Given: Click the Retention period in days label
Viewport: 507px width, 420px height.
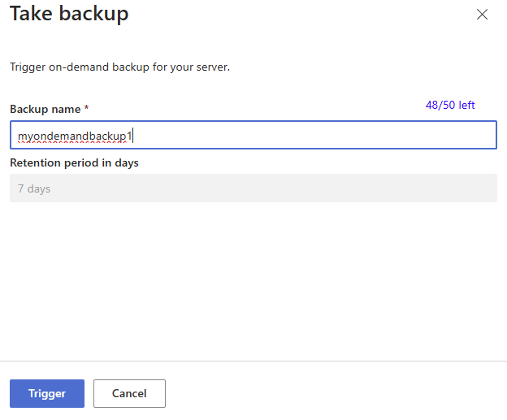Looking at the screenshot, I should coord(74,162).
